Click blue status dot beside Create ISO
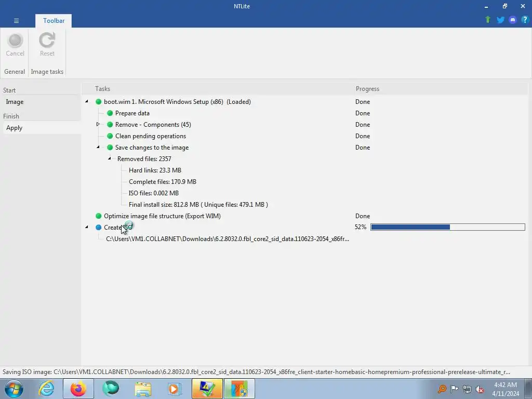 click(98, 228)
